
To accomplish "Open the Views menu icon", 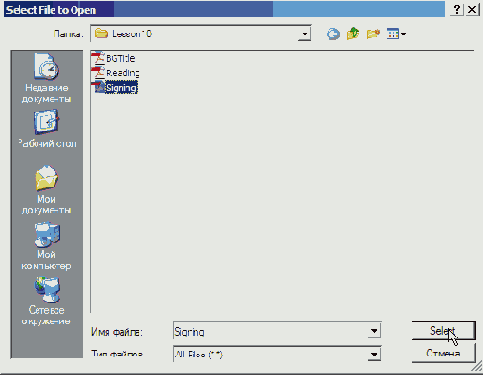I will [396, 34].
